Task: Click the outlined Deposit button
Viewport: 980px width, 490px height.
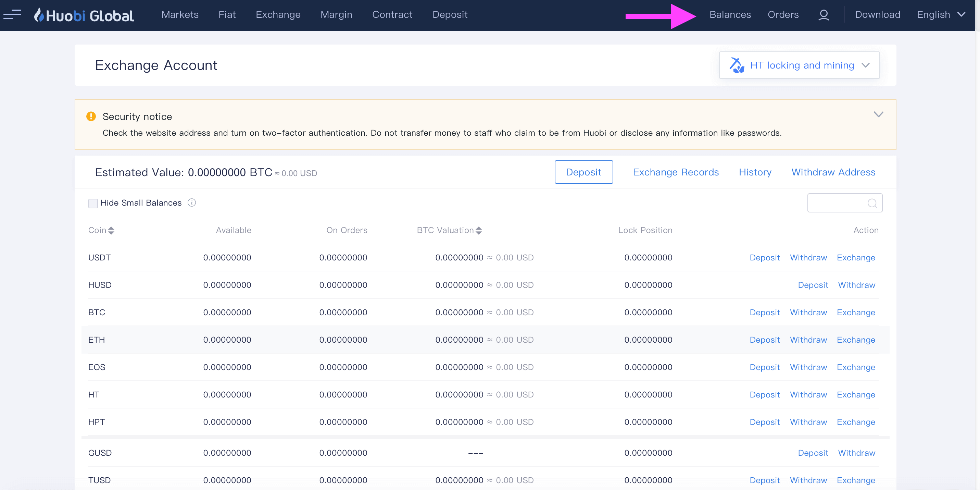Action: (x=583, y=172)
